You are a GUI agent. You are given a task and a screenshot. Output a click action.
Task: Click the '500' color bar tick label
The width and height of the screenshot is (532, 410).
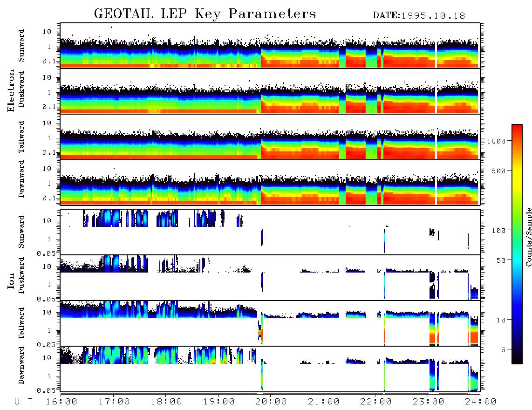[499, 171]
